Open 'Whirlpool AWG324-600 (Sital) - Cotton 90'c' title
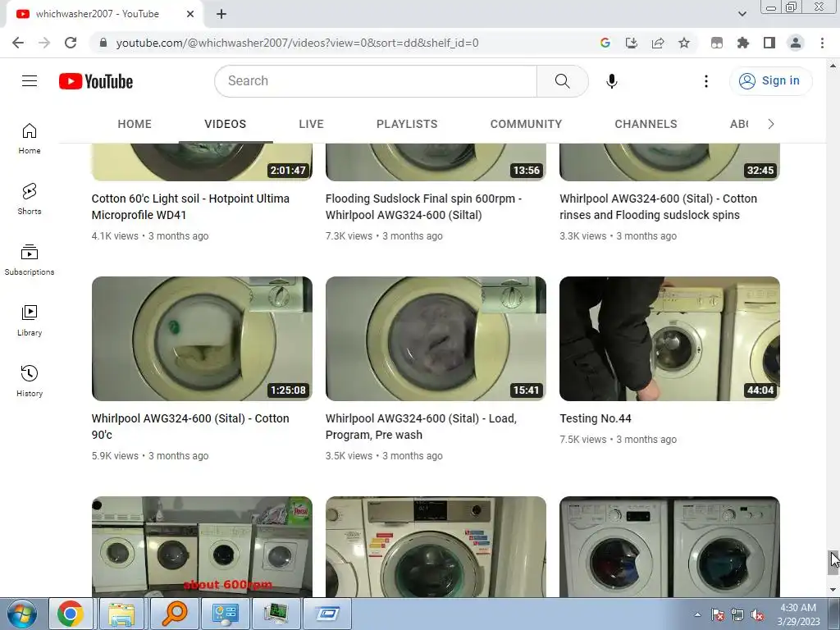The height and width of the screenshot is (630, 840). coord(190,427)
